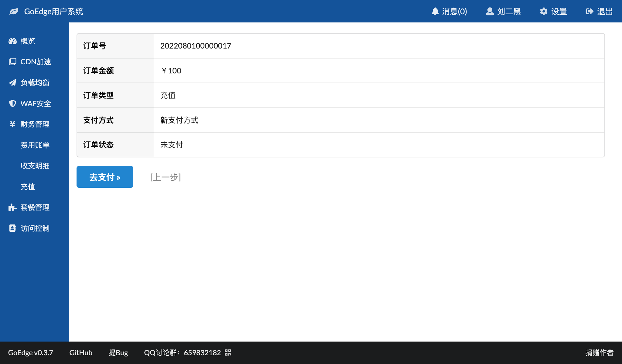
Task: Open the 提Bug footer link
Action: [118, 352]
